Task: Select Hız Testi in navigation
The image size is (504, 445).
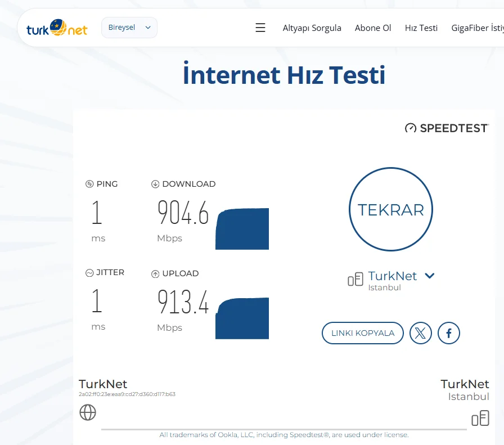Action: (421, 28)
